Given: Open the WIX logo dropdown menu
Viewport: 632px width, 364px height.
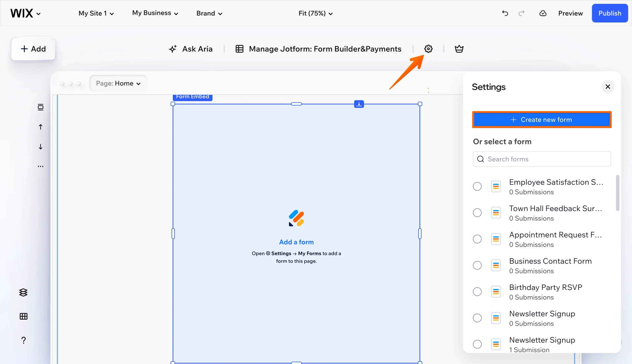Looking at the screenshot, I should point(25,13).
